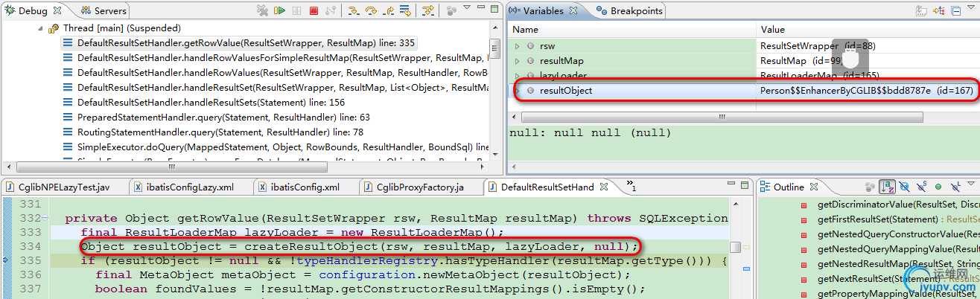
Task: Open the Outline view menu triangle
Action: click(971, 184)
